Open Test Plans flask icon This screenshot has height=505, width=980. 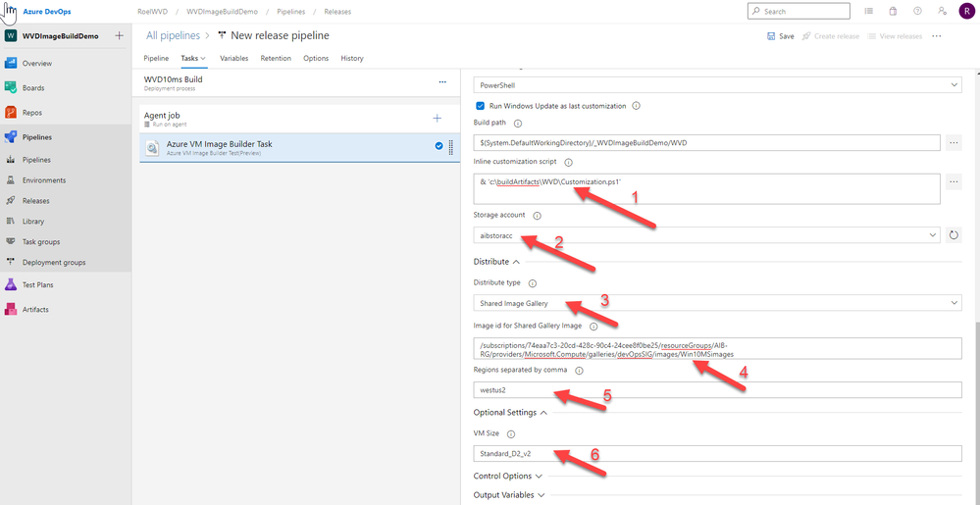[x=11, y=285]
